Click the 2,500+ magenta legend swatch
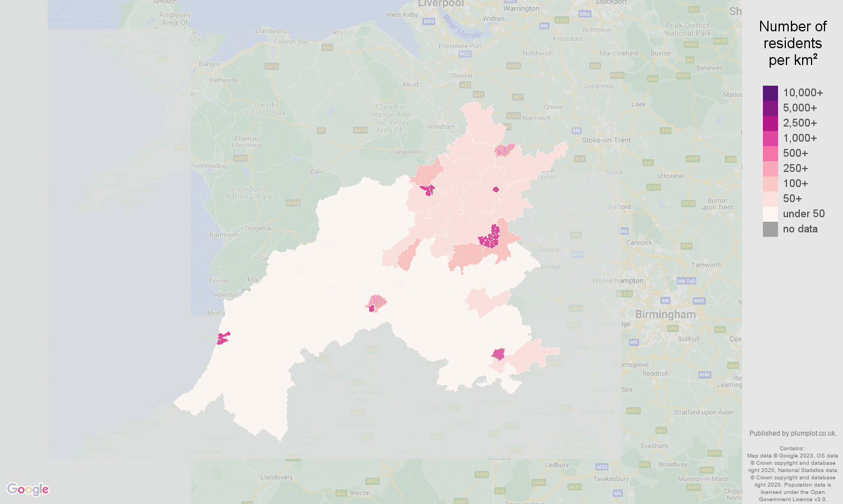843x504 pixels. tap(770, 123)
